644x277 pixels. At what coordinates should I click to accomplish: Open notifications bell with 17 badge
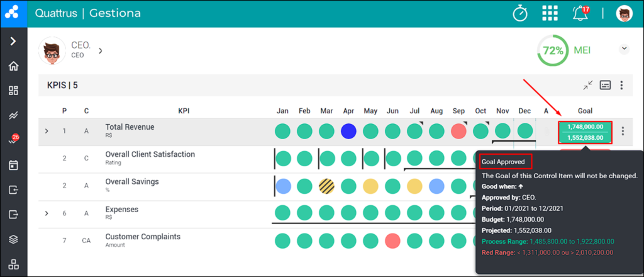tap(580, 14)
